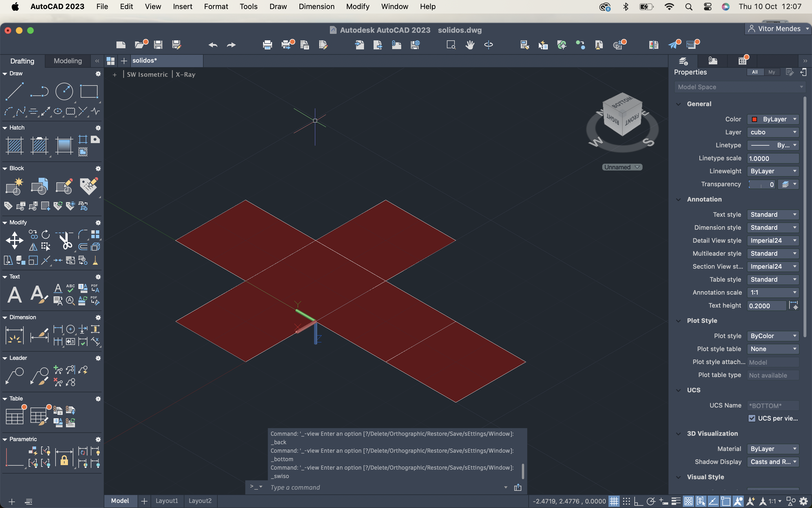This screenshot has width=812, height=508.
Task: Click the X-Ray visual style label
Action: pos(186,75)
